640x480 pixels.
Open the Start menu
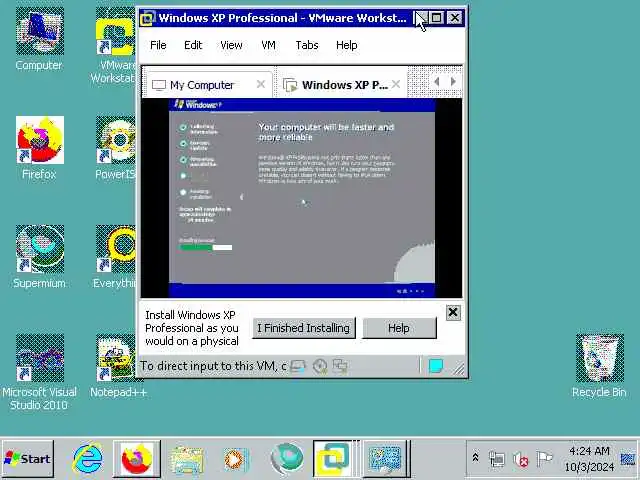[x=28, y=459]
